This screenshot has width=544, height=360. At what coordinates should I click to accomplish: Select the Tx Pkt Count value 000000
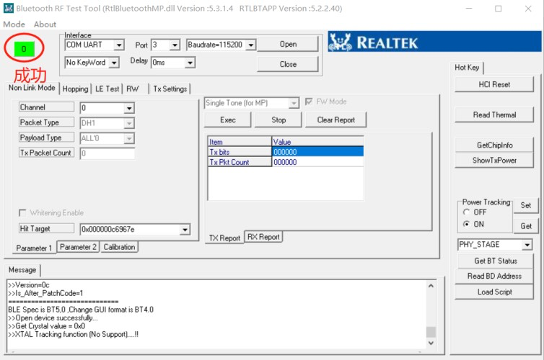click(317, 162)
